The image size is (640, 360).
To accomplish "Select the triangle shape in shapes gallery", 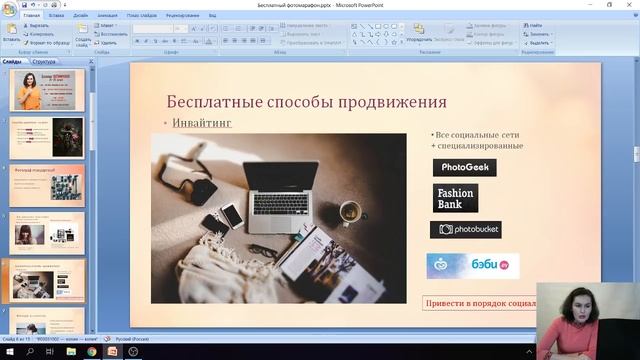I will pos(355,34).
